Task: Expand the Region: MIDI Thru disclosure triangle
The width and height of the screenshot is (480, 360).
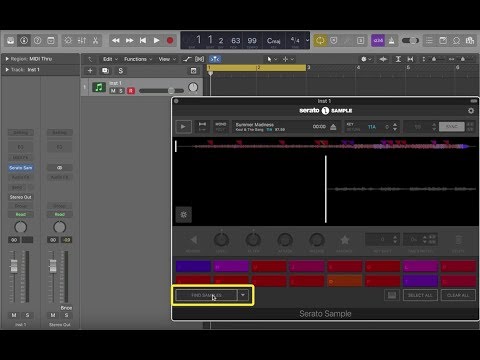Action: (7, 59)
